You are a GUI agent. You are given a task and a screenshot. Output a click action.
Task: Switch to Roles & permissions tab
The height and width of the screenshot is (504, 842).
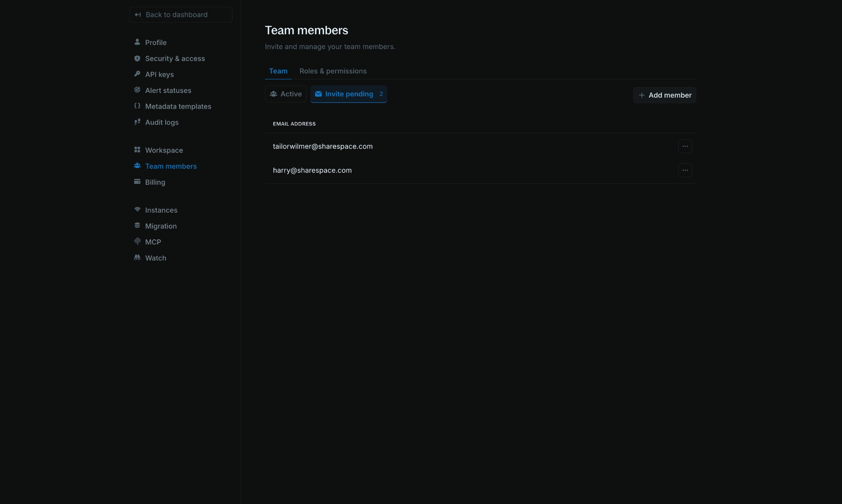(x=333, y=71)
